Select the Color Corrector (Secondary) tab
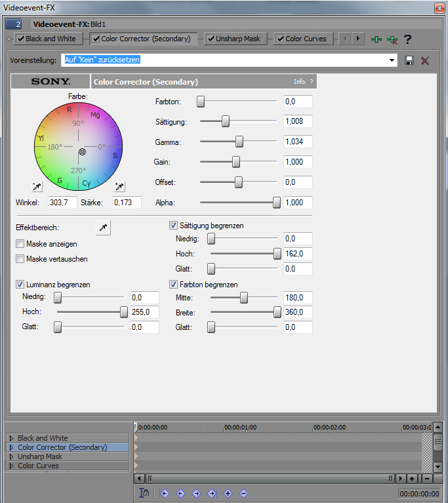Screen dimensions: 448x503 tap(145, 39)
